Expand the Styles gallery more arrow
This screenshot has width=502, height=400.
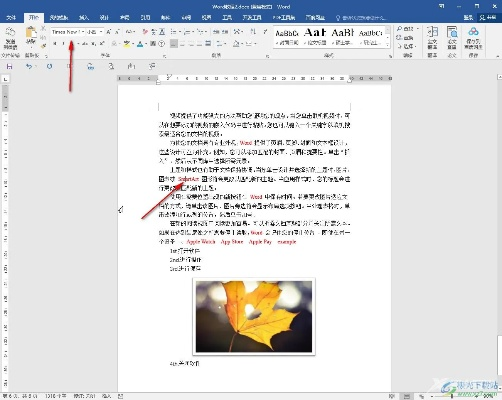coord(388,44)
